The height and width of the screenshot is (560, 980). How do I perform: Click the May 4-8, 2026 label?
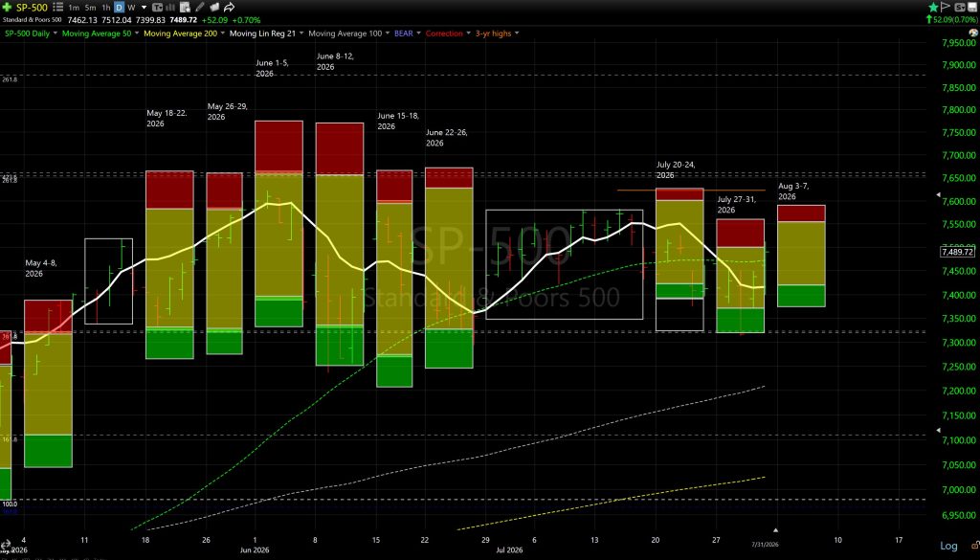(41, 268)
